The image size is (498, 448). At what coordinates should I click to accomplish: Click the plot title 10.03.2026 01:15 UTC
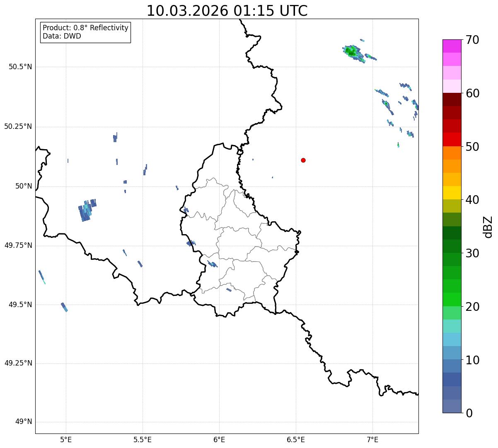coord(227,11)
